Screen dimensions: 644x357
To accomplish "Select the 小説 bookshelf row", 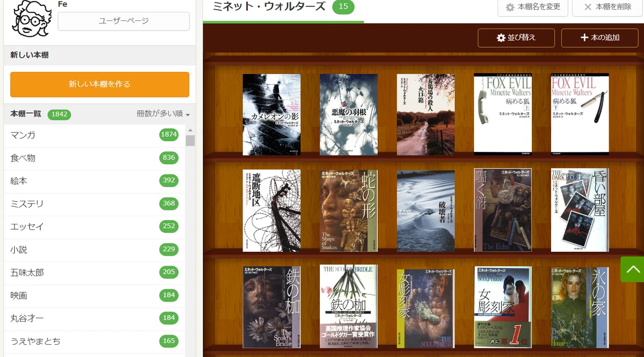I will [x=94, y=250].
